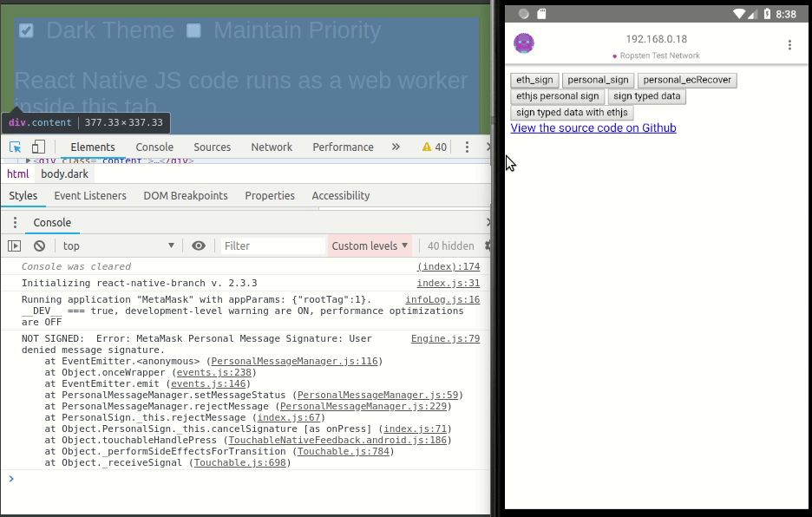812x517 pixels.
Task: Open the Custom levels dropdown
Action: (x=370, y=246)
